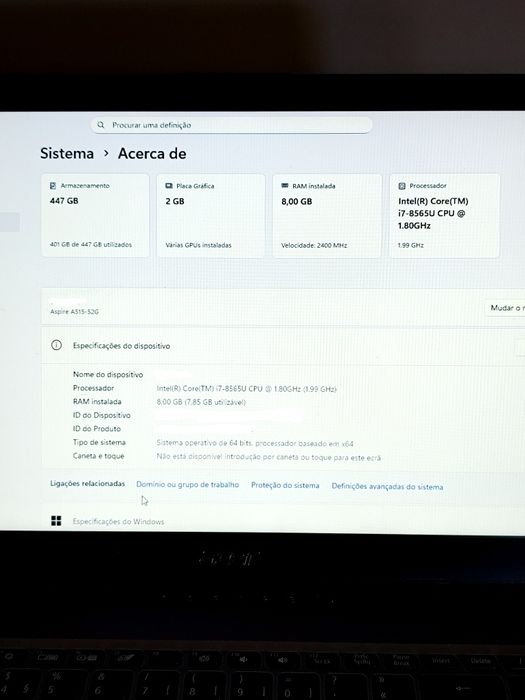Open 'Domínio ou grupo de trabalho' link
525x700 pixels.
(188, 484)
